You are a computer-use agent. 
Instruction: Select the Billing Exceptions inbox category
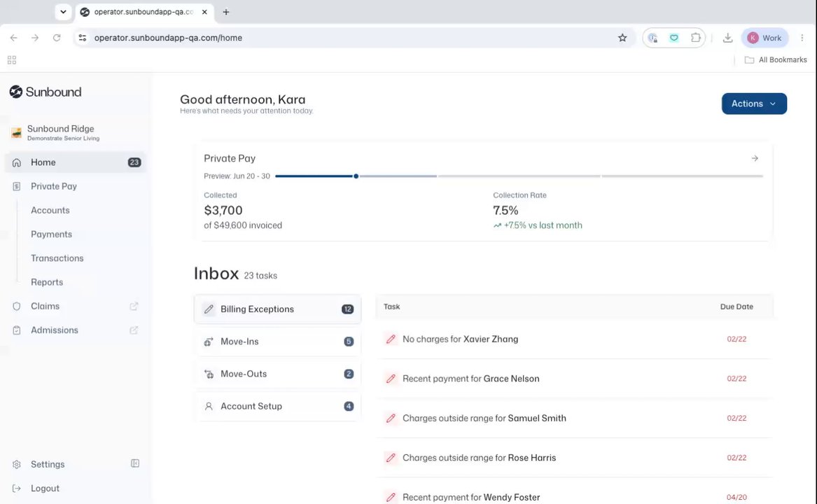click(x=277, y=309)
